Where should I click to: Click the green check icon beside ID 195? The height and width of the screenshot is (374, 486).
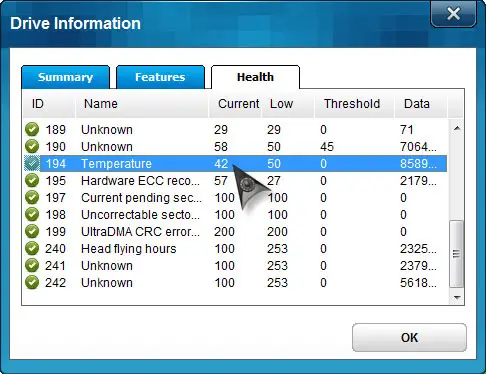[32, 180]
